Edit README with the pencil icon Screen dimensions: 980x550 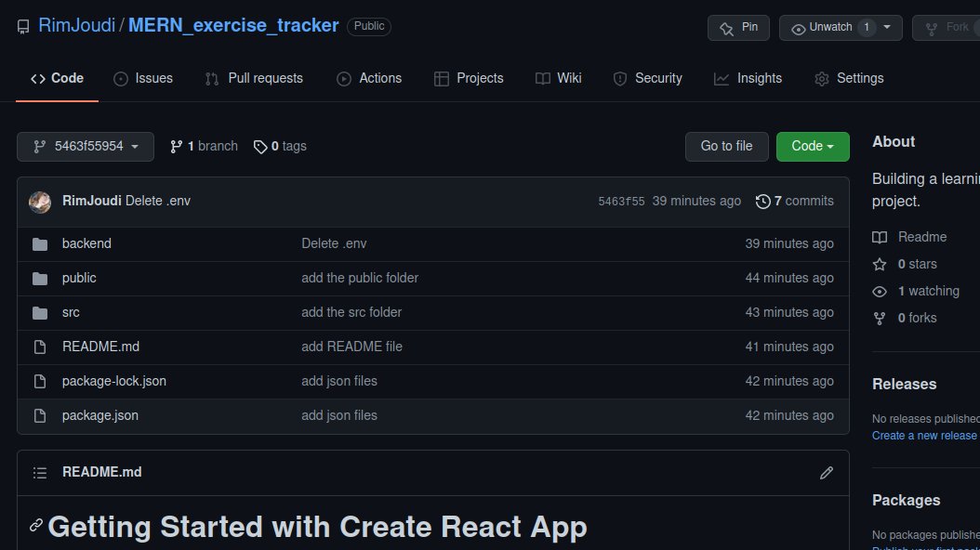(827, 473)
